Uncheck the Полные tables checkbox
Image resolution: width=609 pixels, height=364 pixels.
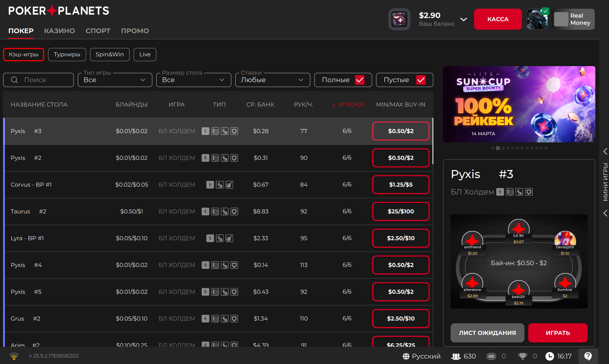(x=359, y=80)
